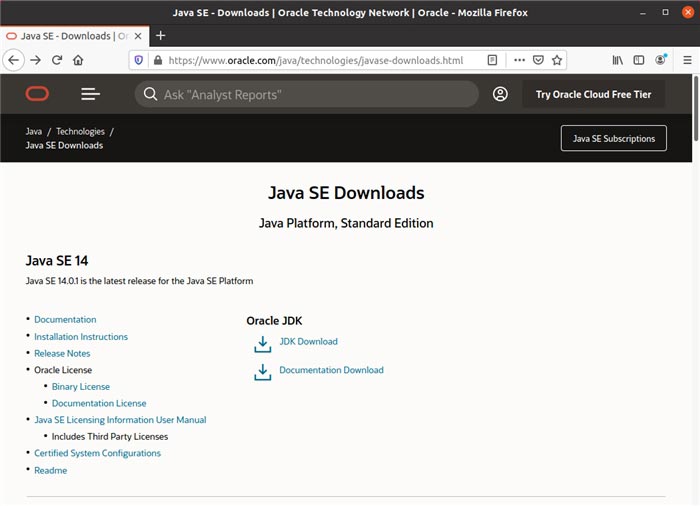Open Certified System Configurations link
700x506 pixels.
click(97, 453)
